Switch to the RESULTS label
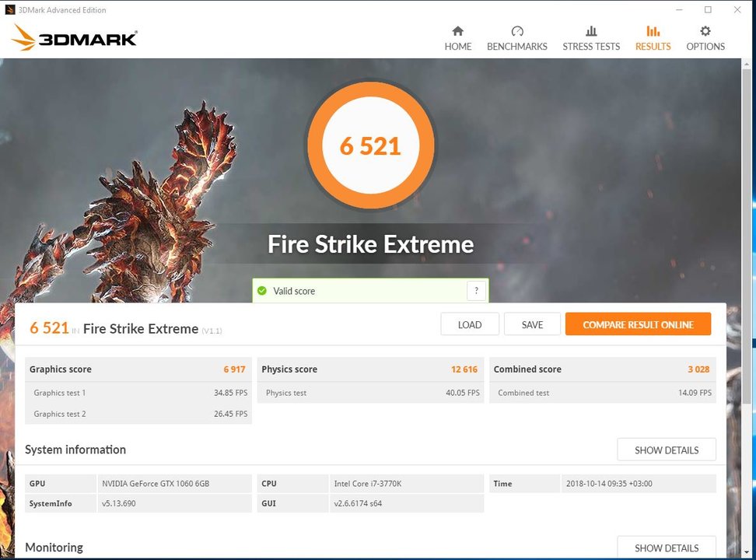The height and width of the screenshot is (560, 756). coord(653,47)
